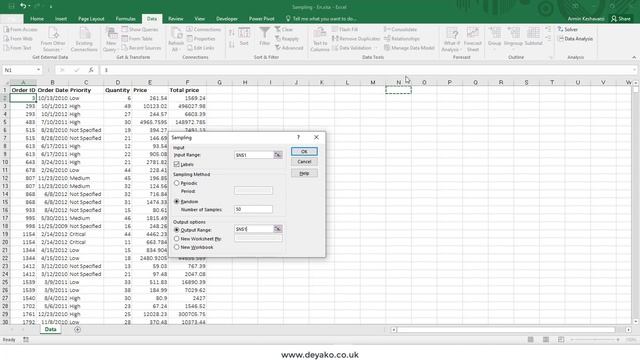
Task: Click the Share button
Action: click(x=620, y=19)
